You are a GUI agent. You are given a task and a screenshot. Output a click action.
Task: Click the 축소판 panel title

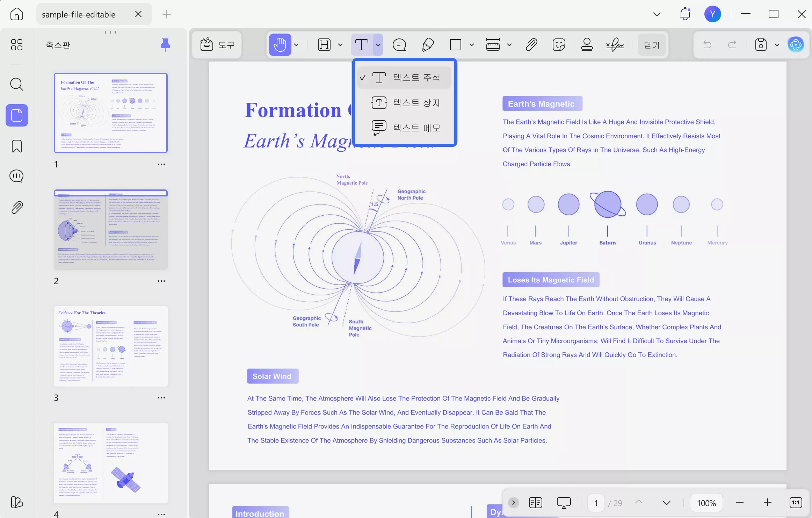[58, 45]
